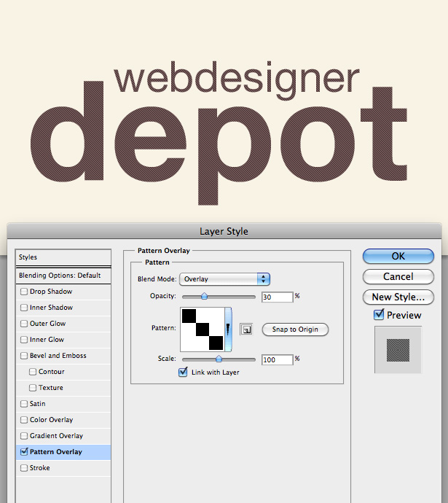
Task: Click the diagonal pattern swatch thumbnail
Action: pyautogui.click(x=203, y=330)
